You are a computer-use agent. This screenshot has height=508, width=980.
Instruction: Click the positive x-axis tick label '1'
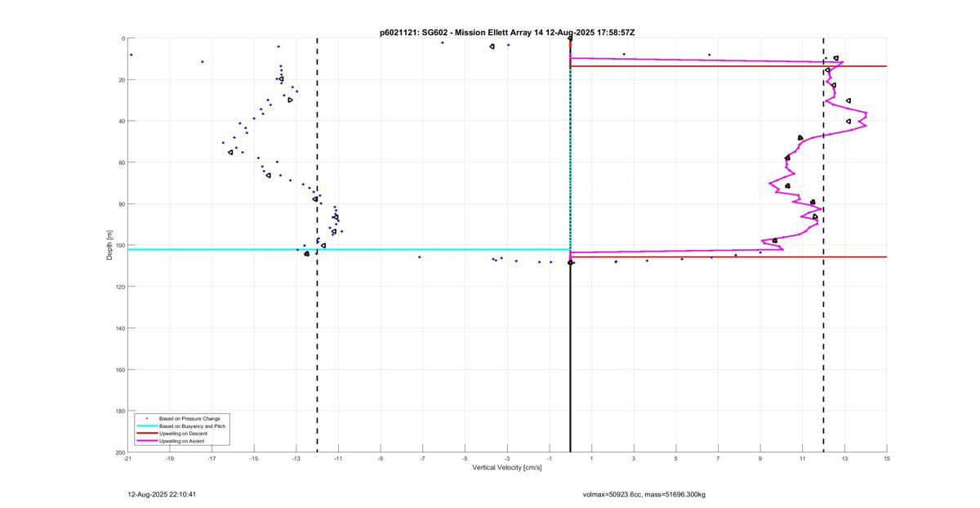point(592,458)
